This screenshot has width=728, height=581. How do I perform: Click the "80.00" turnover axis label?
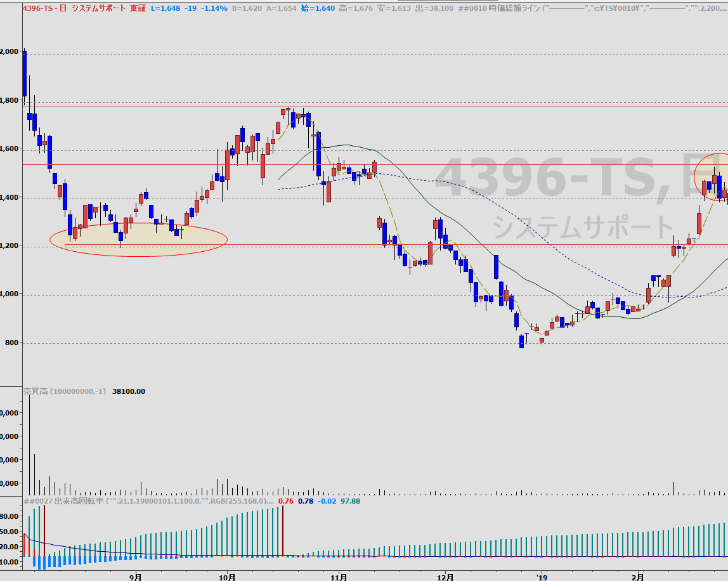[x=10, y=516]
